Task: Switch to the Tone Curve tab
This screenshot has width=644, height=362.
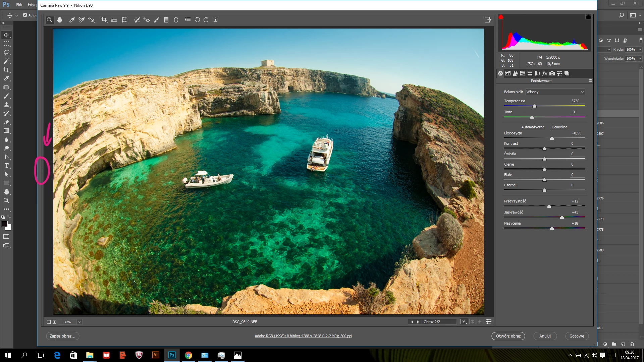Action: coord(508,73)
